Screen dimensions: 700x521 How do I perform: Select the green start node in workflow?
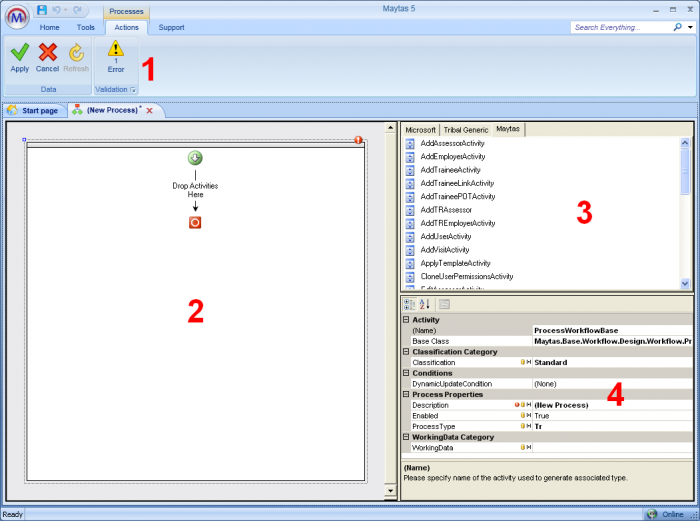pyautogui.click(x=195, y=158)
